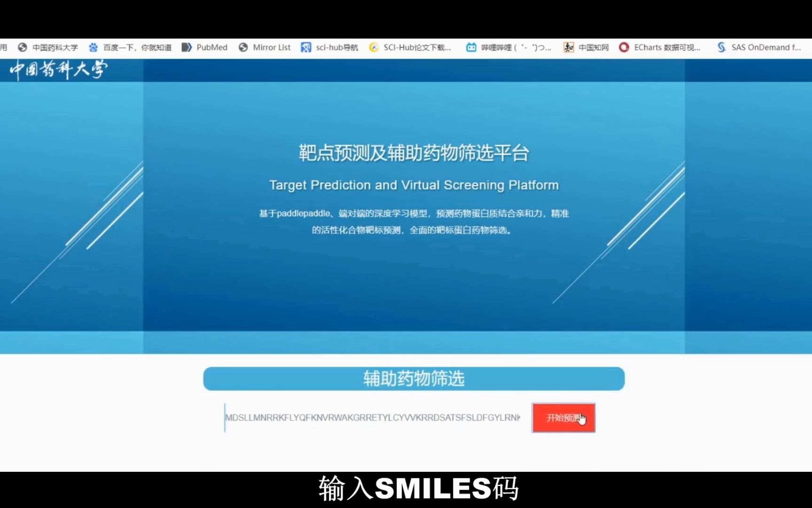Open the PubMed bookmark

(x=205, y=48)
